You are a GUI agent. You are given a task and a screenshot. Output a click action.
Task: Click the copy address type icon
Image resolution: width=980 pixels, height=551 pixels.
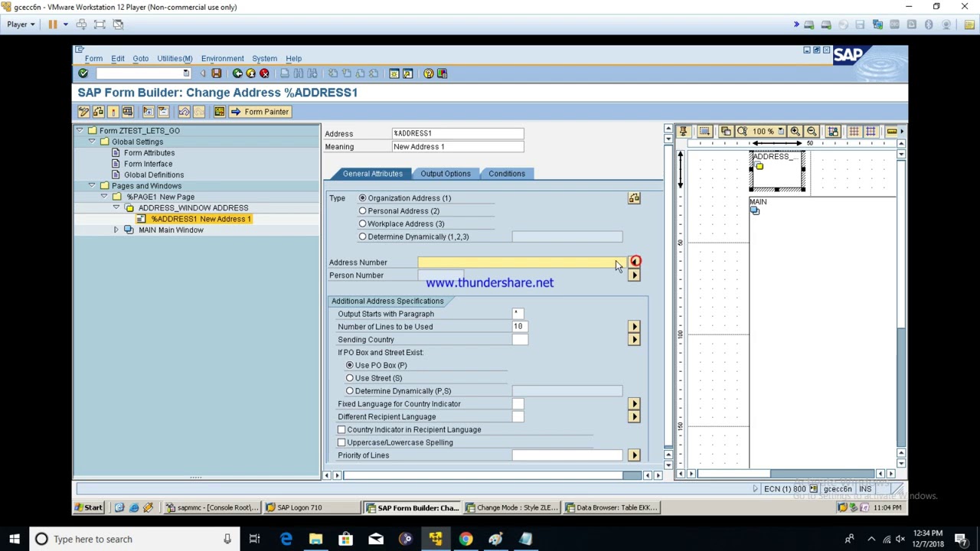[634, 198]
